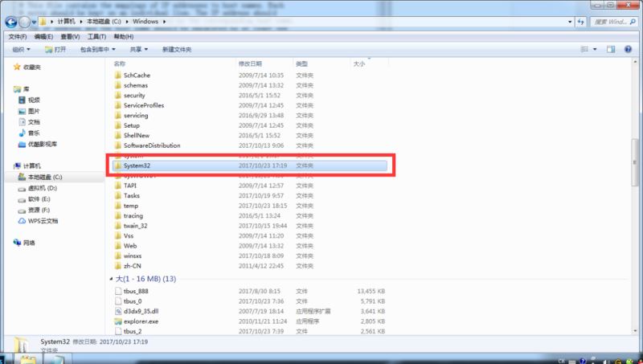Open help via the blue question icon

pos(628,49)
